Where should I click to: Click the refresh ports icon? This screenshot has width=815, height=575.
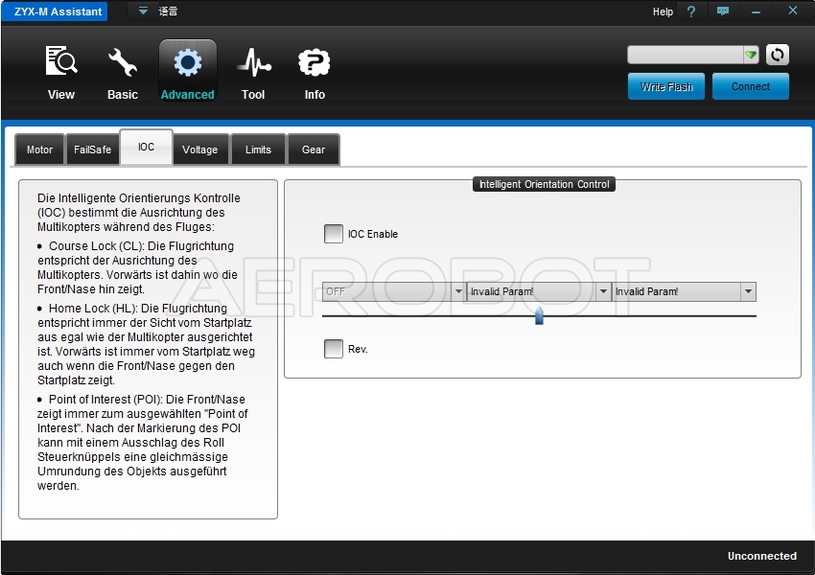777,55
